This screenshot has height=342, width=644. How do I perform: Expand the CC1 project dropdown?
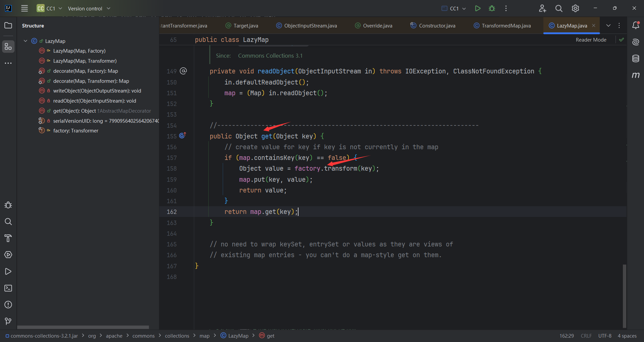coord(50,8)
